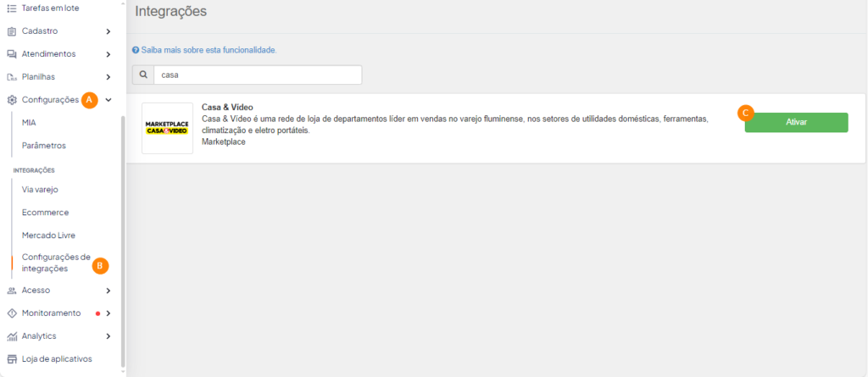Click the Monitoramento diamond icon
This screenshot has height=377, width=868.
click(11, 313)
